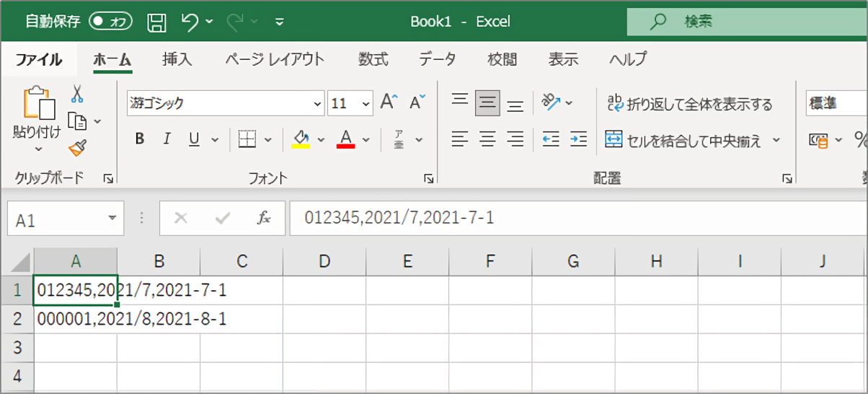The image size is (868, 394).
Task: Open the 標準 number format dropdown
Action: [x=836, y=104]
